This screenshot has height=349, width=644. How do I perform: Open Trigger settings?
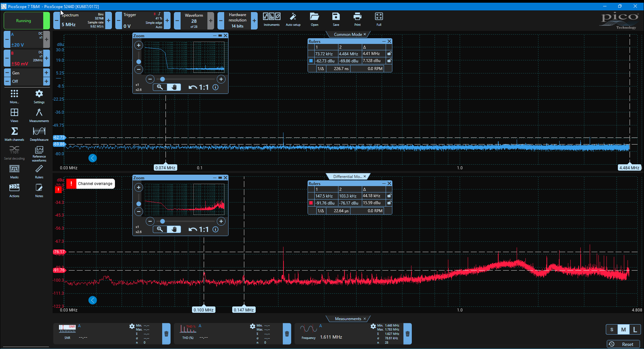(x=143, y=20)
